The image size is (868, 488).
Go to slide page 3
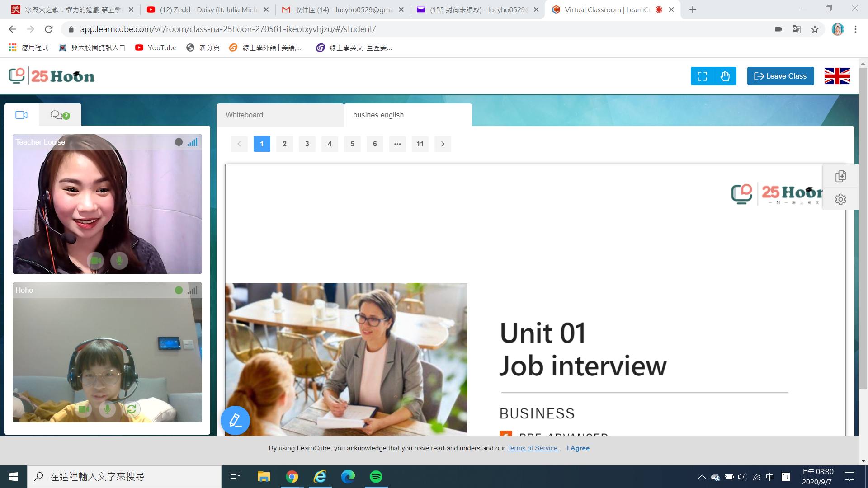pos(307,144)
